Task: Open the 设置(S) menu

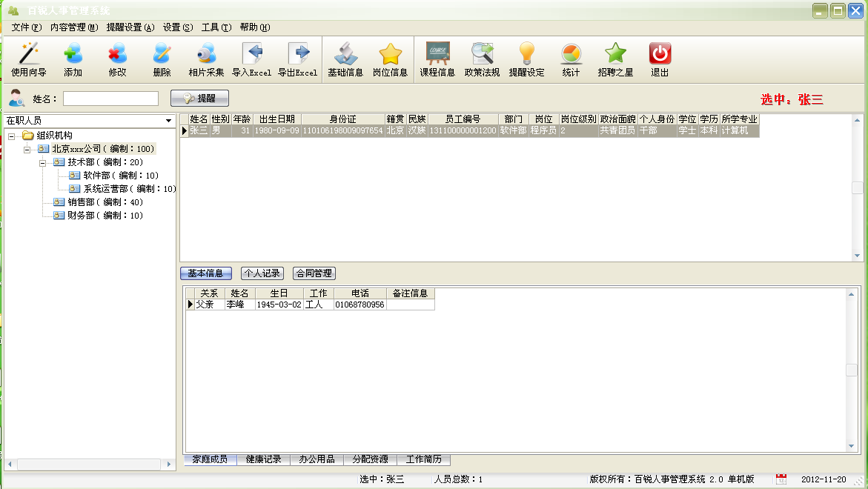Action: pos(178,27)
